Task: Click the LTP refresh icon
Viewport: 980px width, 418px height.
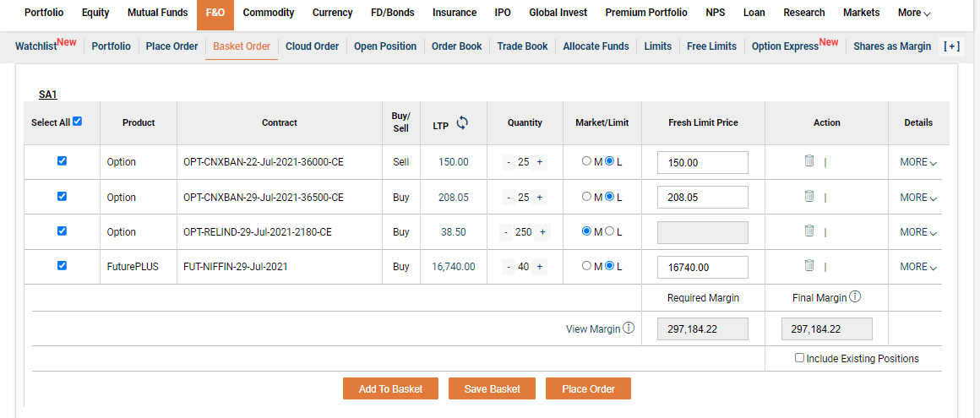Action: tap(462, 122)
